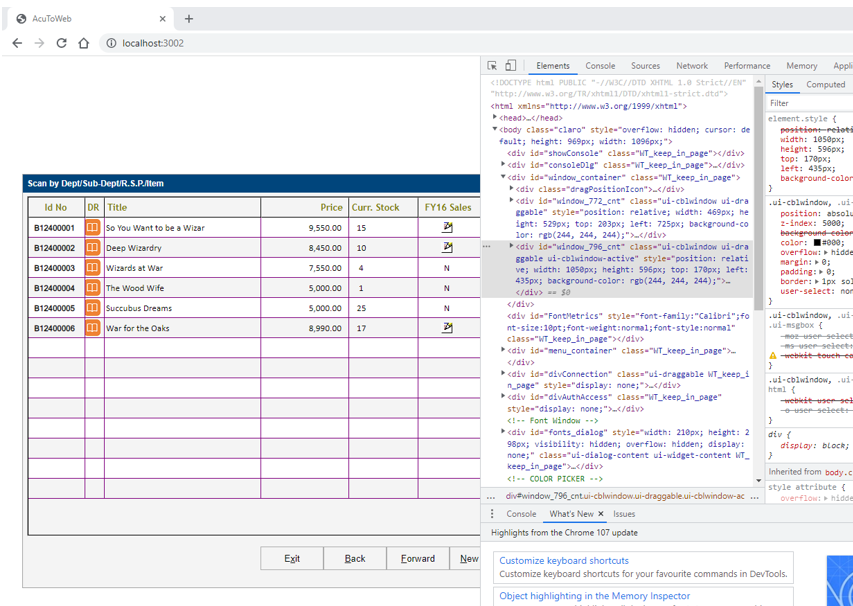The width and height of the screenshot is (853, 606).
Task: Open the Customize keyboard shortcuts link
Action: pos(564,561)
